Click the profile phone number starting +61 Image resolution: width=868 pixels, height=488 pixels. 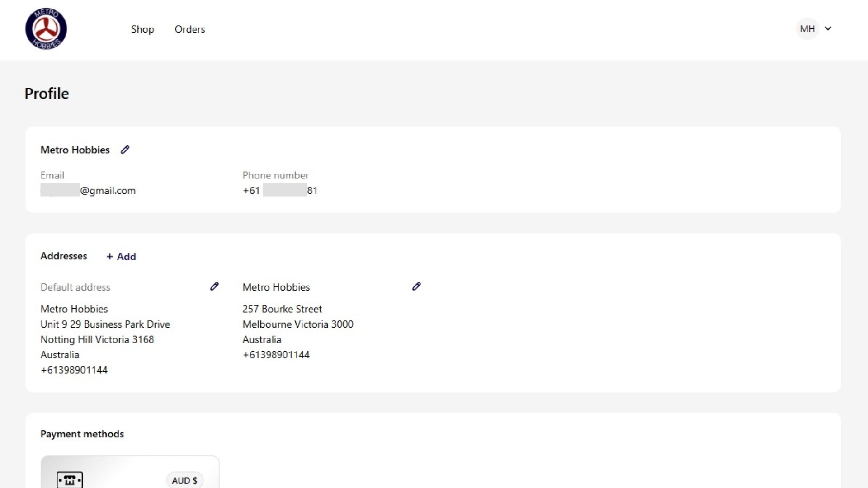click(280, 191)
